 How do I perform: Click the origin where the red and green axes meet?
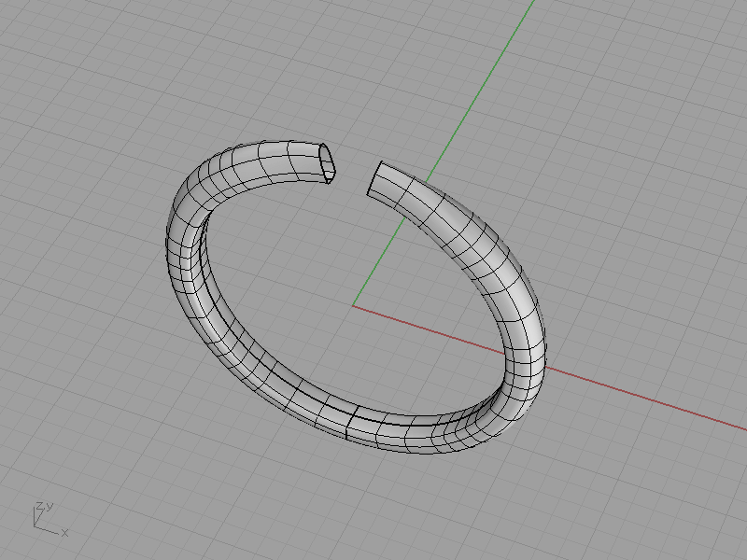tap(353, 306)
